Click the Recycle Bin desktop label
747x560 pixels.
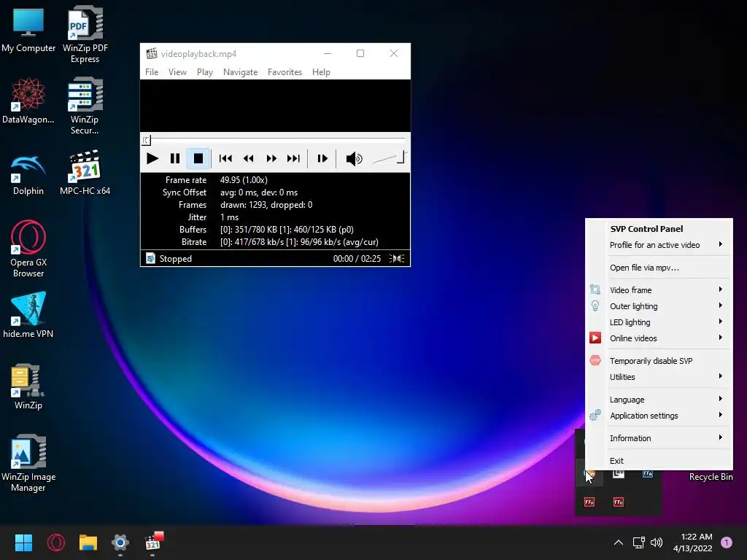tap(711, 477)
